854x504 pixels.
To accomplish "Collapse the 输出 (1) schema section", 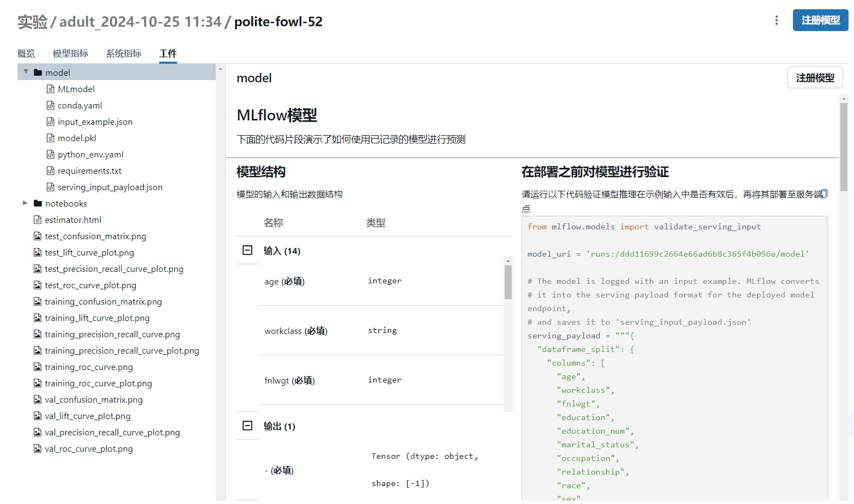I will pos(247,426).
